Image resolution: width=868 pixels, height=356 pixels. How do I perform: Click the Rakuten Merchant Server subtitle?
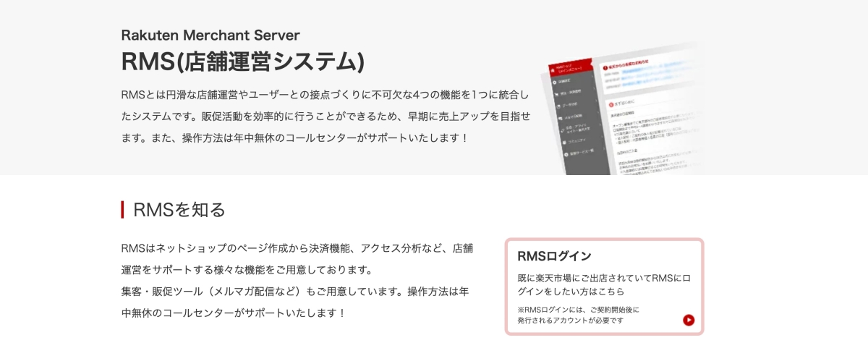pyautogui.click(x=210, y=35)
